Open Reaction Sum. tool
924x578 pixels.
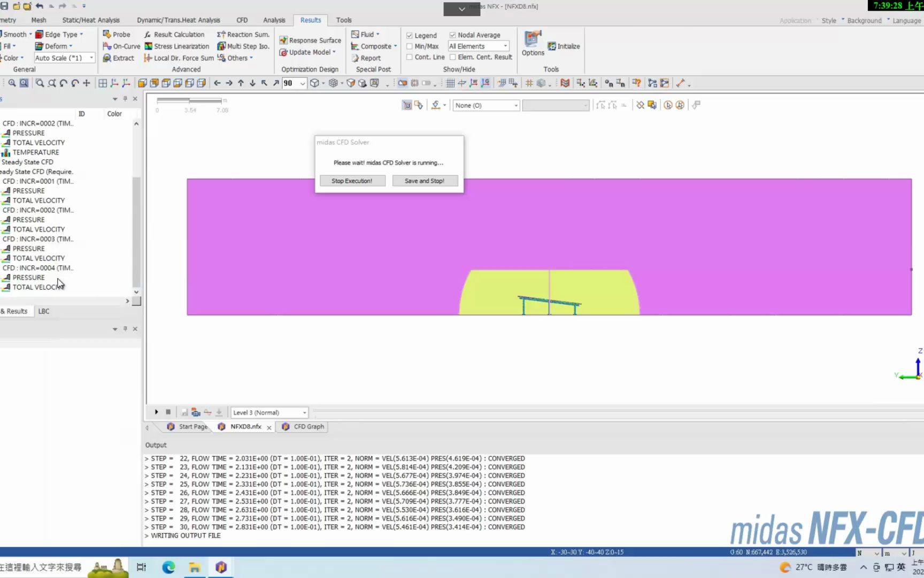(x=243, y=34)
